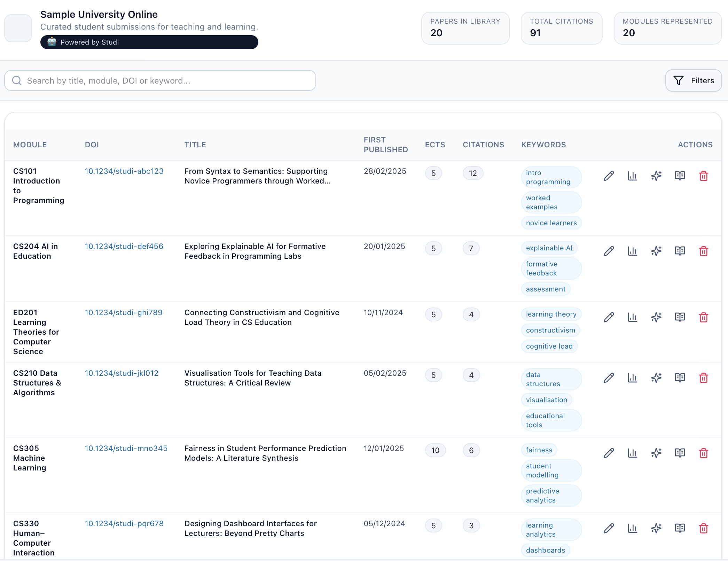Open DOI link 10.1234/studi-abc123

tap(124, 171)
